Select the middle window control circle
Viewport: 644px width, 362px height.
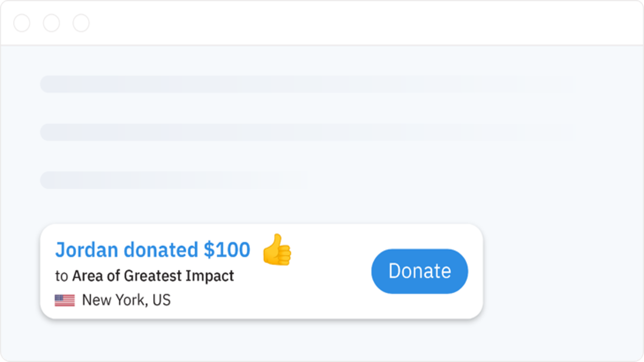coord(51,23)
